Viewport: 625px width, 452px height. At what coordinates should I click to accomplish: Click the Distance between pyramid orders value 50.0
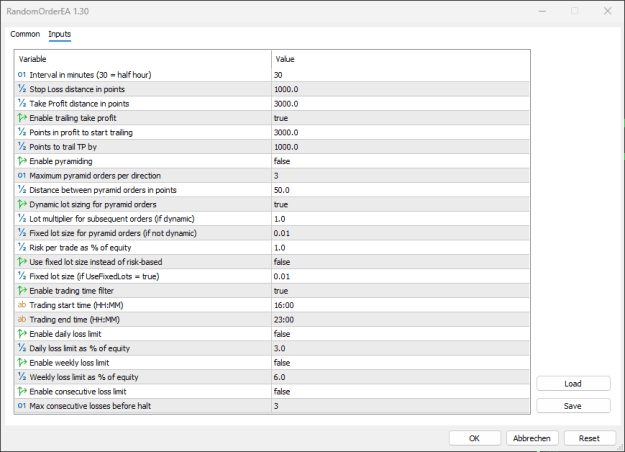point(281,190)
